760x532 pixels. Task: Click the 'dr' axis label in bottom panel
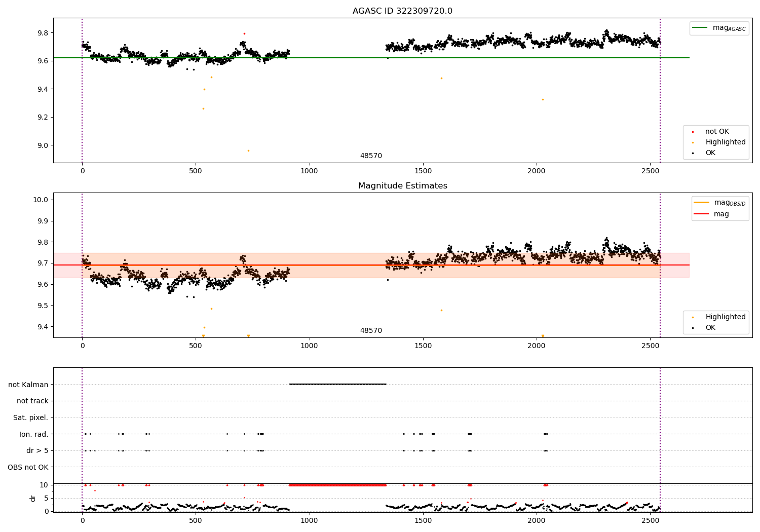33,498
